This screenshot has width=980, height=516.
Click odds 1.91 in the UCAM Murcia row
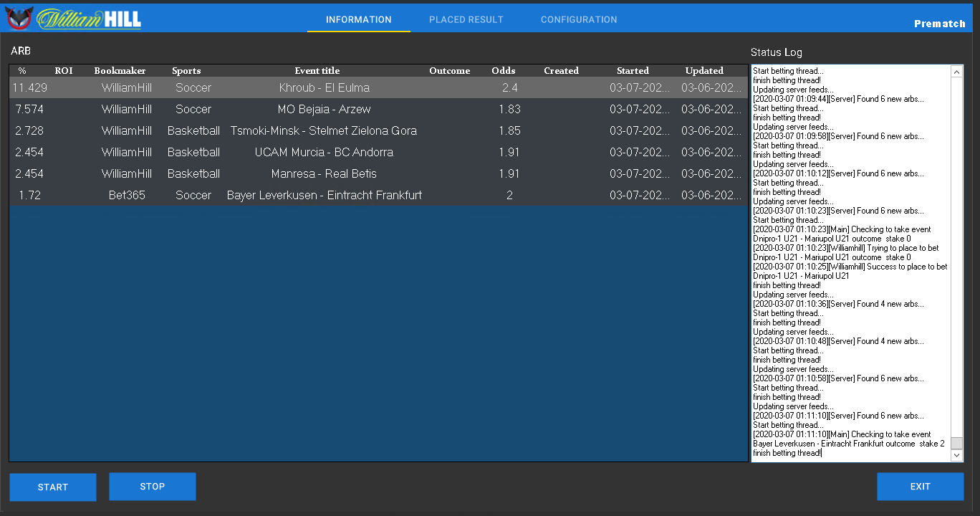coord(509,153)
